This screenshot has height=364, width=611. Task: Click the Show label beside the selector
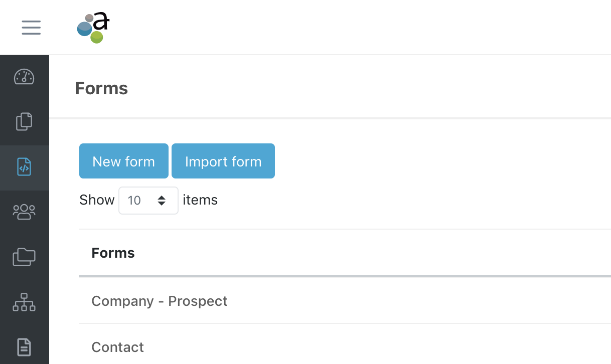(x=97, y=200)
